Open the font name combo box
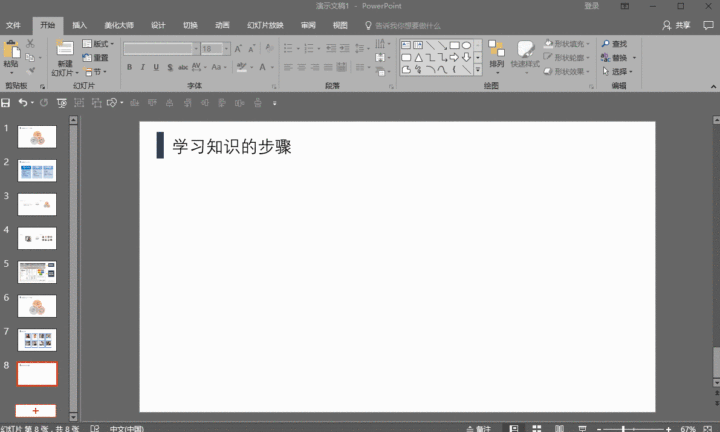The image size is (720, 432). tap(161, 49)
